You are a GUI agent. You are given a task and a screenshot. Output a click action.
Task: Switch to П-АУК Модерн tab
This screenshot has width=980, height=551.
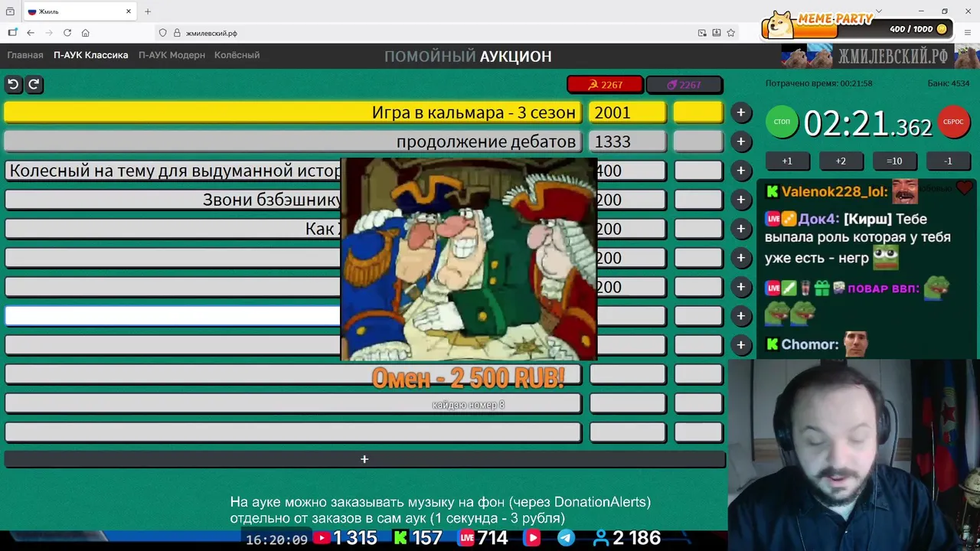coord(171,55)
